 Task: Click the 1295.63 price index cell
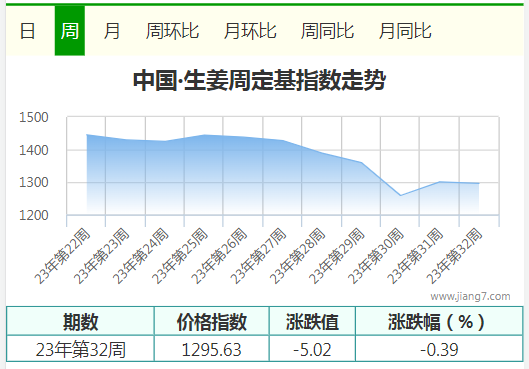tap(212, 349)
